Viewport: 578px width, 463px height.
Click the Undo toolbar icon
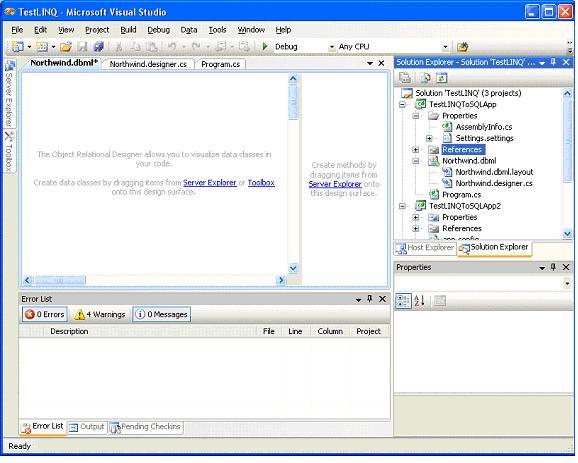pos(172,47)
